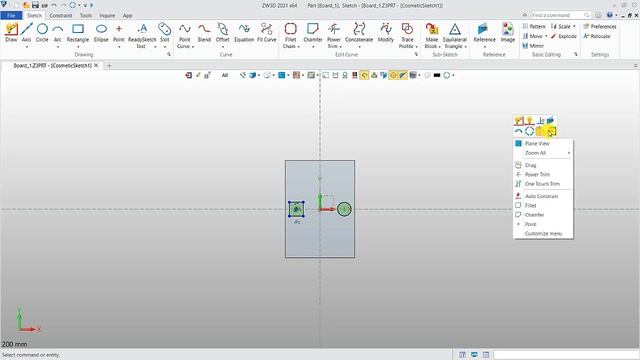Viewport: 640px width, 360px height.
Task: Toggle the highlighted pencil display icon in the view toolbar
Action: (x=402, y=75)
